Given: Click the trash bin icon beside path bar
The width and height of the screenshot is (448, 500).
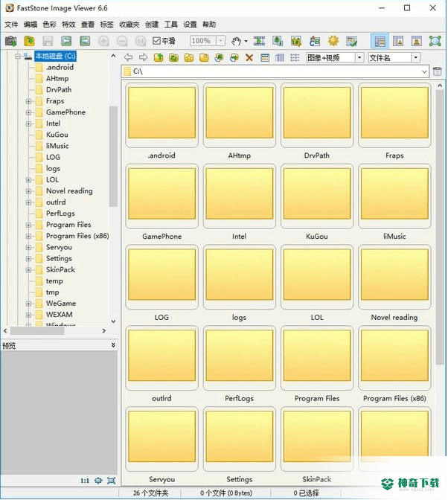Looking at the screenshot, I should [437, 71].
